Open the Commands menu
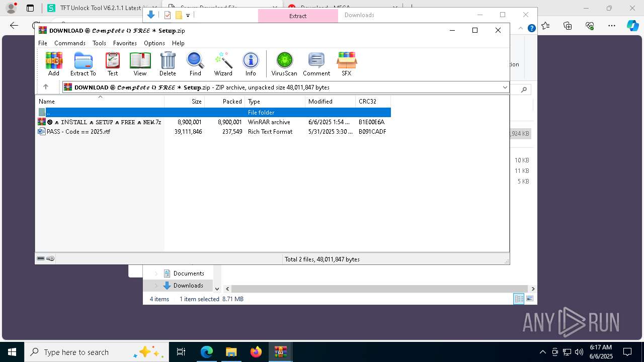The width and height of the screenshot is (644, 362). [x=70, y=43]
